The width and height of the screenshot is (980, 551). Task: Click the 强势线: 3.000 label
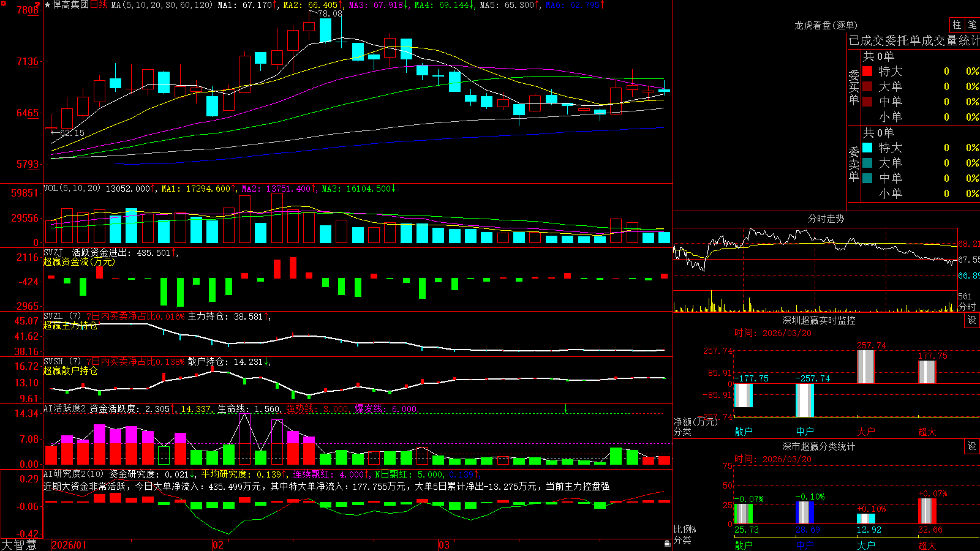[317, 409]
